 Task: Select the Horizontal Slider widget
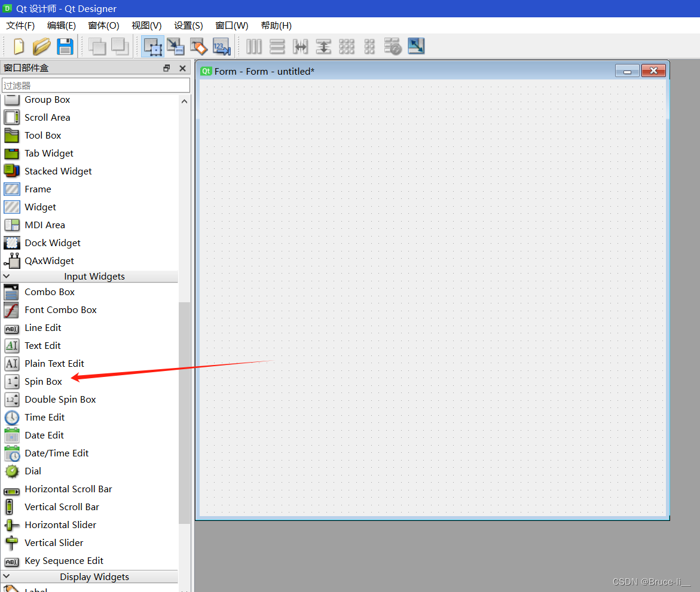(x=90, y=524)
